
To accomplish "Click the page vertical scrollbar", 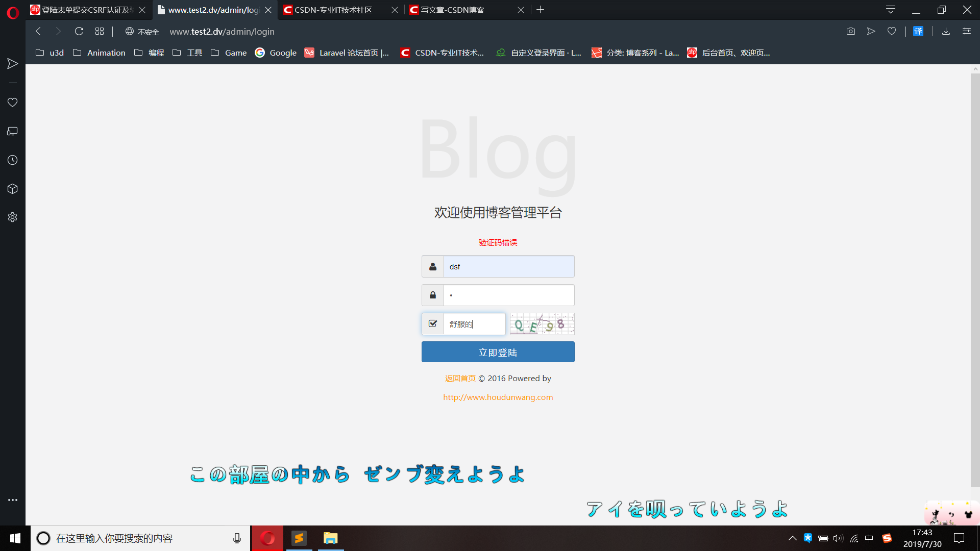I will [x=975, y=281].
